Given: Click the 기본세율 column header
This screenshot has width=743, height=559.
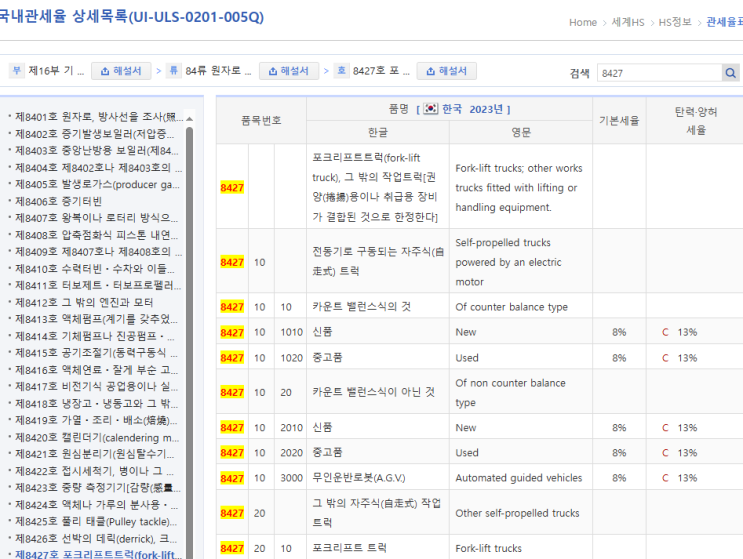Looking at the screenshot, I should click(x=619, y=120).
